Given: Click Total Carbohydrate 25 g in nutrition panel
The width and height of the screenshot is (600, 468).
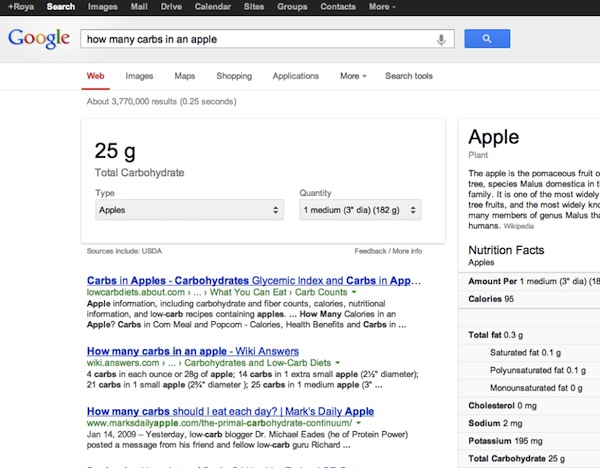Looking at the screenshot, I should (529, 458).
